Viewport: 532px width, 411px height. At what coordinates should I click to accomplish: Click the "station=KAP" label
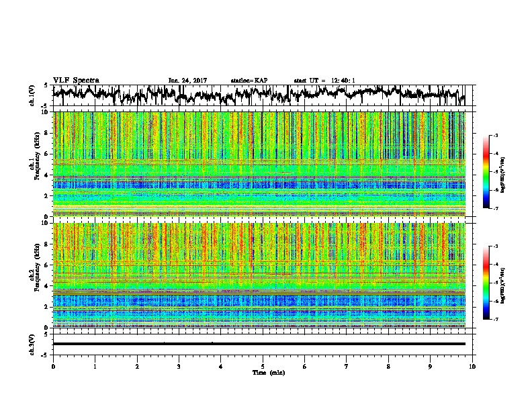tap(249, 81)
